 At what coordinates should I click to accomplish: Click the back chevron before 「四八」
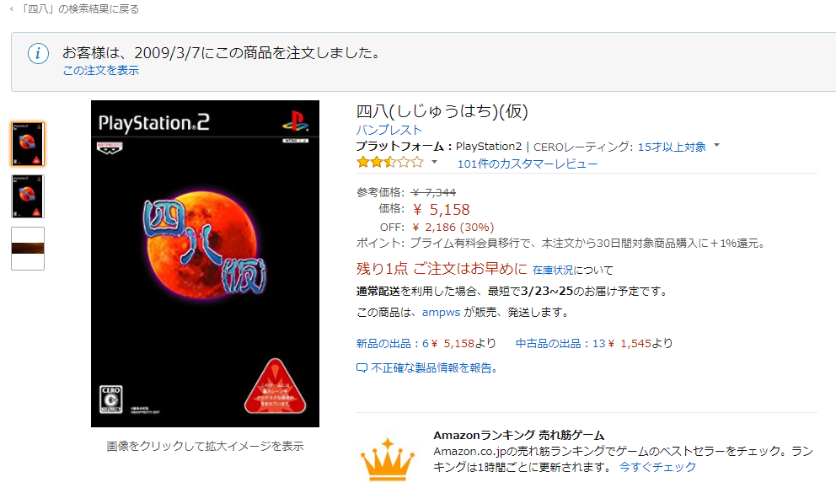point(12,9)
